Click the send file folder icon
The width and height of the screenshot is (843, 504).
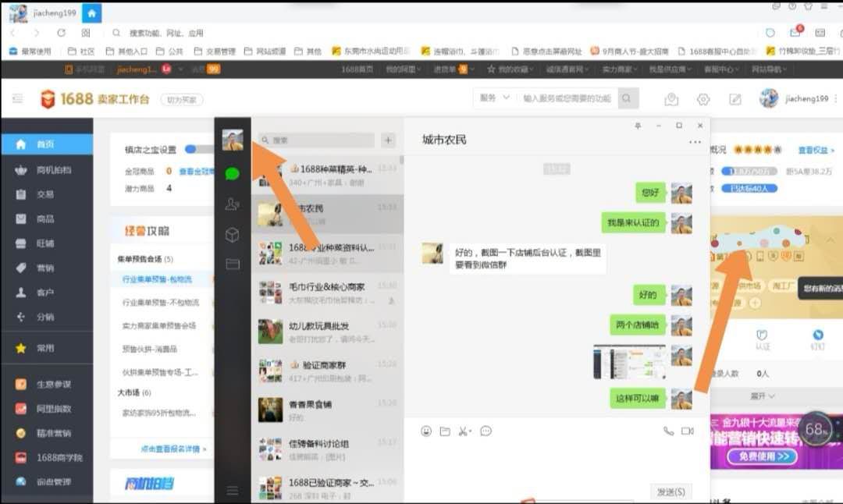[445, 431]
